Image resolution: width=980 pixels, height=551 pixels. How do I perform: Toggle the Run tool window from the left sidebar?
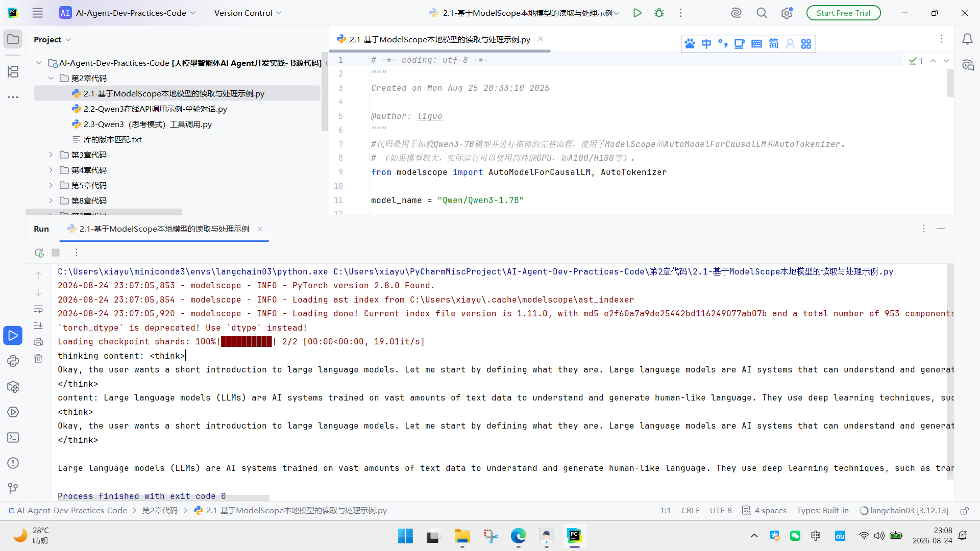pos(13,336)
